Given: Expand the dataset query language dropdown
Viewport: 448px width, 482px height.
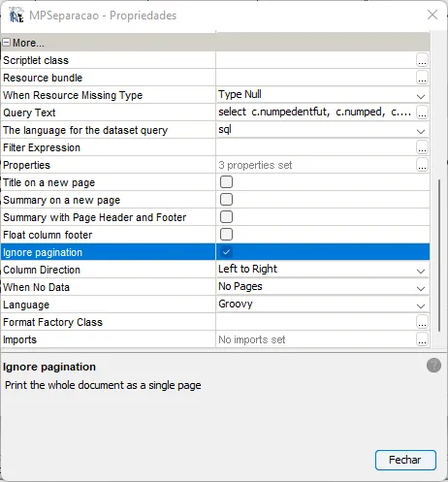Looking at the screenshot, I should click(421, 131).
